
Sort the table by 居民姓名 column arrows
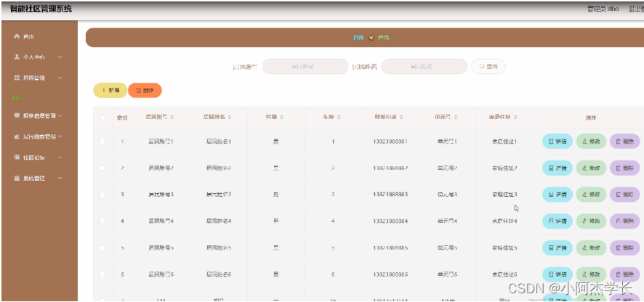coord(230,118)
